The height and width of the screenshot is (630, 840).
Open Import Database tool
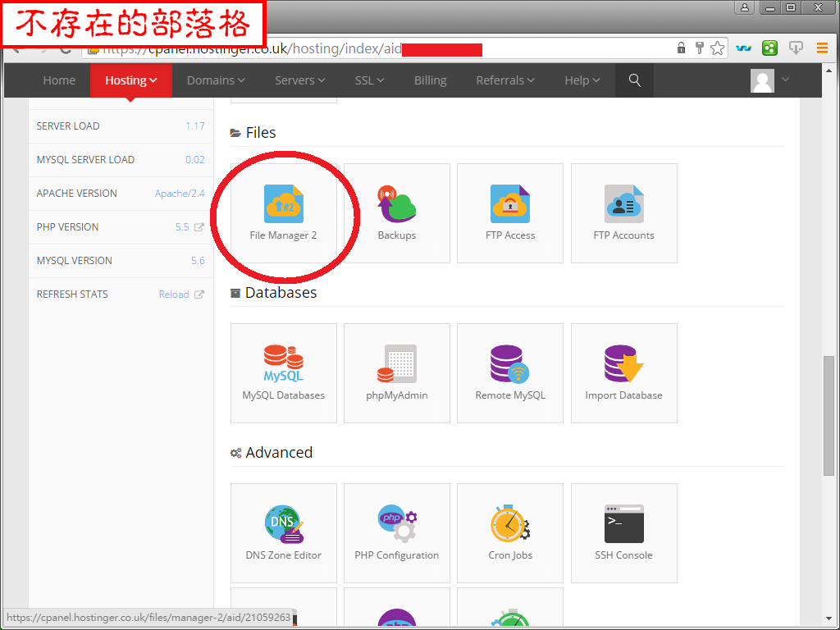pos(623,373)
